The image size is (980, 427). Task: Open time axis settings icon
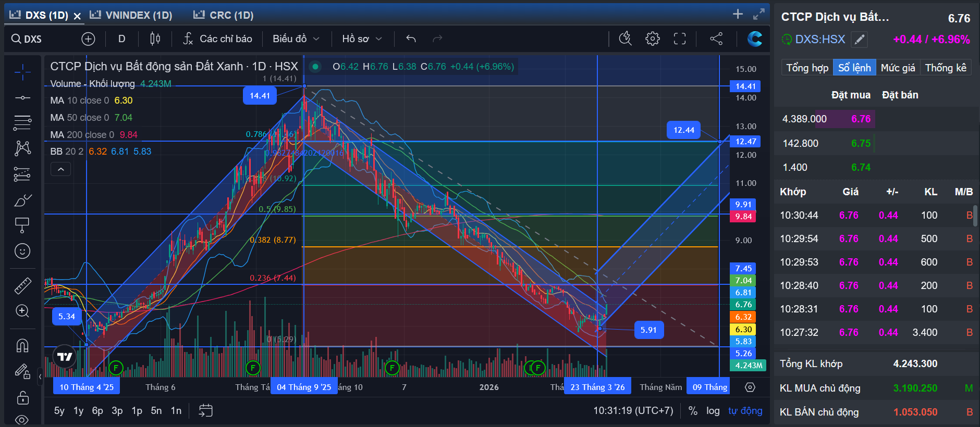click(750, 387)
